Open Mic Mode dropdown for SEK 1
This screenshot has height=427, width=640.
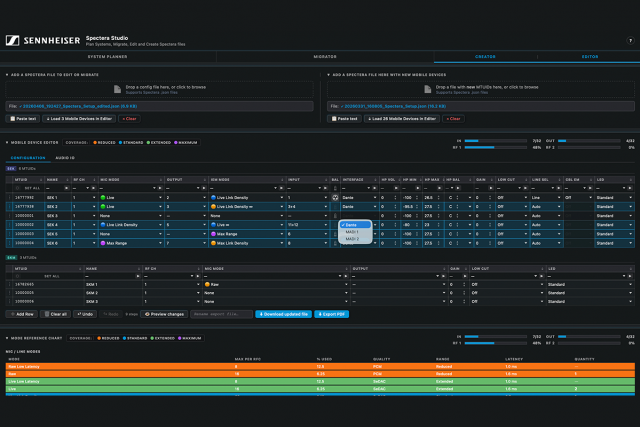pos(131,198)
